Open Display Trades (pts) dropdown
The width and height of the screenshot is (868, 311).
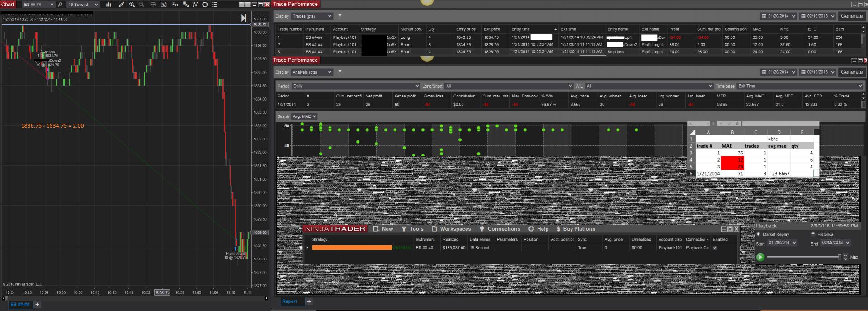click(x=311, y=16)
